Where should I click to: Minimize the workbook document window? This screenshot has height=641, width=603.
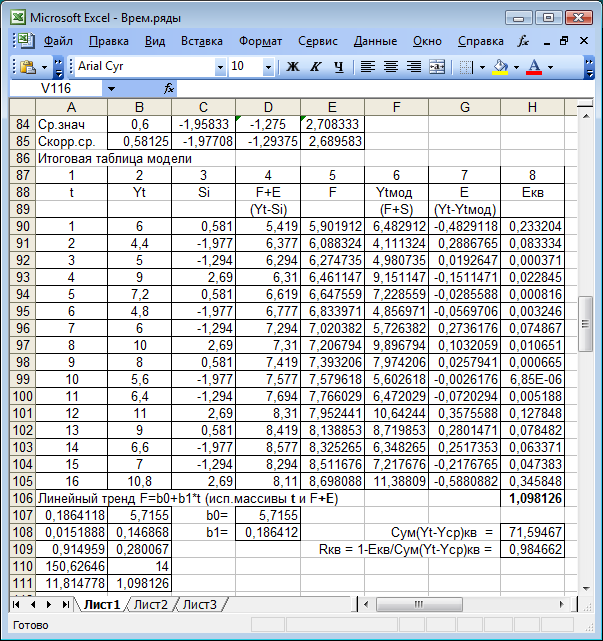tap(547, 41)
